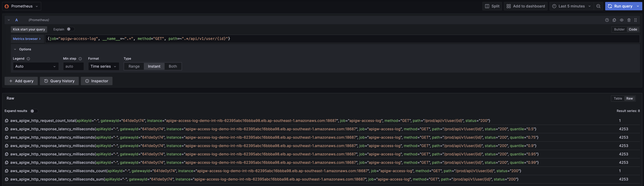Click the aws_apigw_http_request_count_total metric text

[x=43, y=121]
